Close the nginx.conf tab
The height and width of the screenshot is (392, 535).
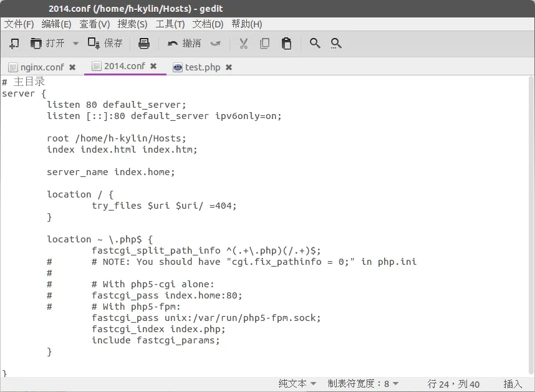[72, 67]
